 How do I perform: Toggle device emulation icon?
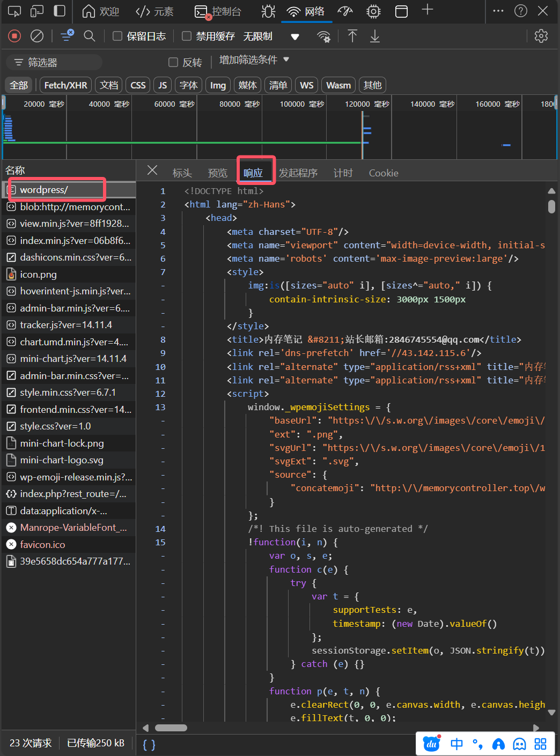[37, 11]
